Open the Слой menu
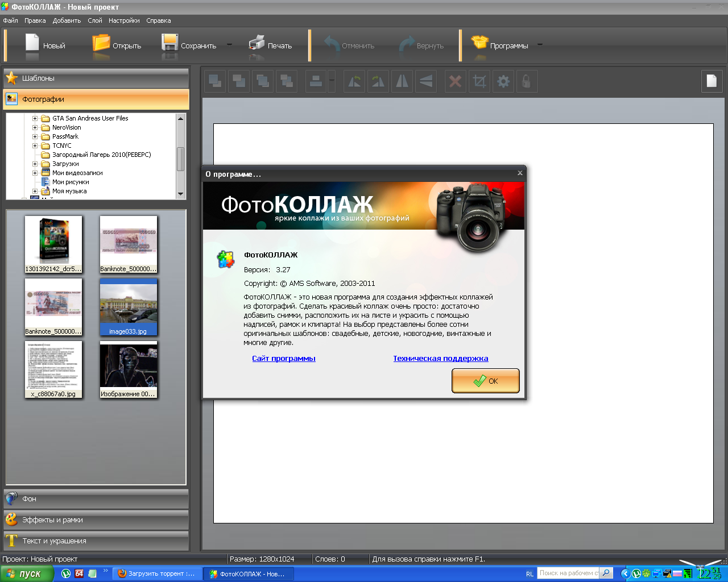Screen dimensions: 728x582 point(95,20)
